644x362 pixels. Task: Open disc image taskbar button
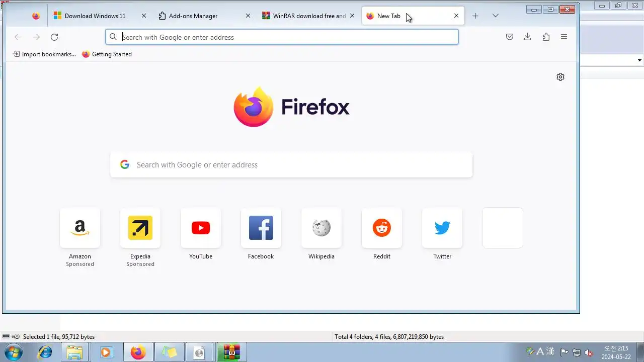(200, 352)
